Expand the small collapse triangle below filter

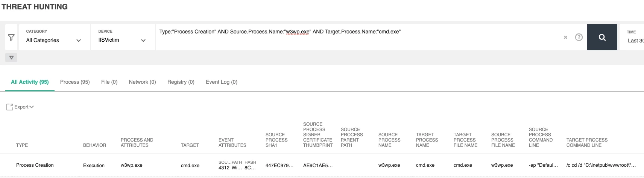pyautogui.click(x=11, y=57)
